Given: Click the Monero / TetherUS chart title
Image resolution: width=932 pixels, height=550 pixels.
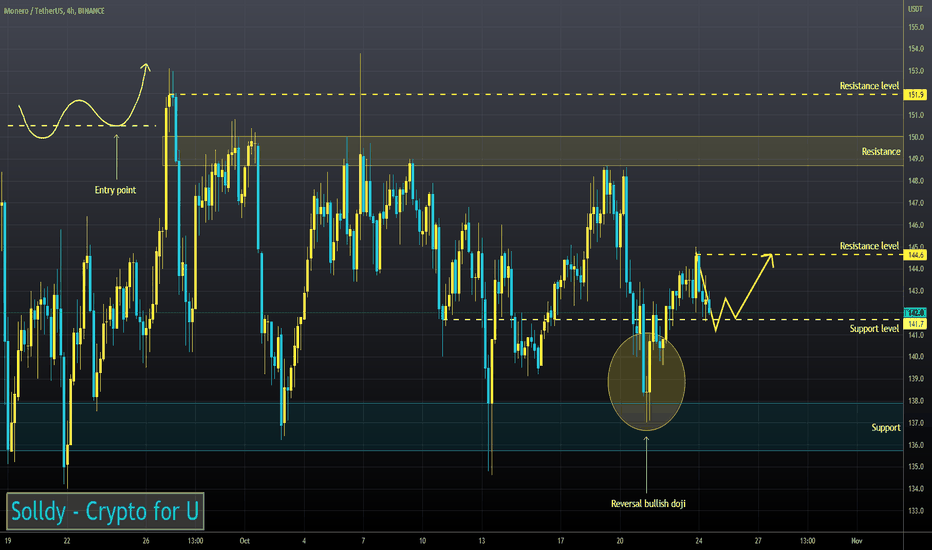Looking at the screenshot, I should pos(54,11).
